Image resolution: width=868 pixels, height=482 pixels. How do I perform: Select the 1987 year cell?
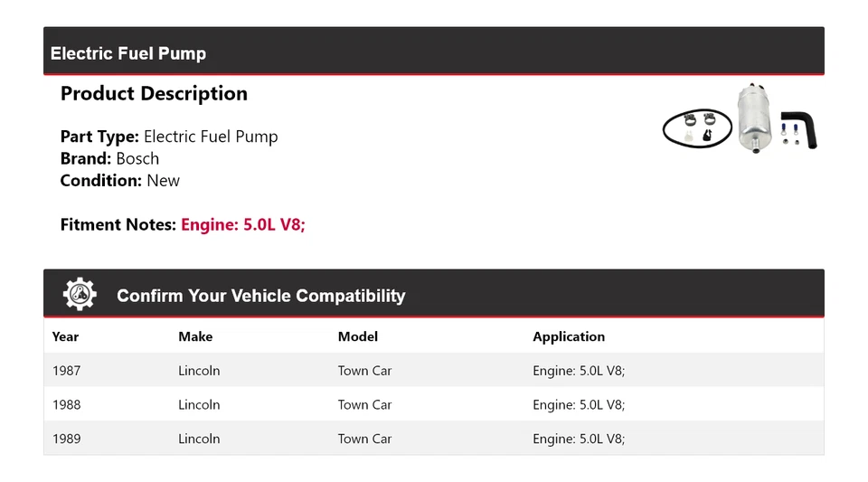click(x=66, y=371)
